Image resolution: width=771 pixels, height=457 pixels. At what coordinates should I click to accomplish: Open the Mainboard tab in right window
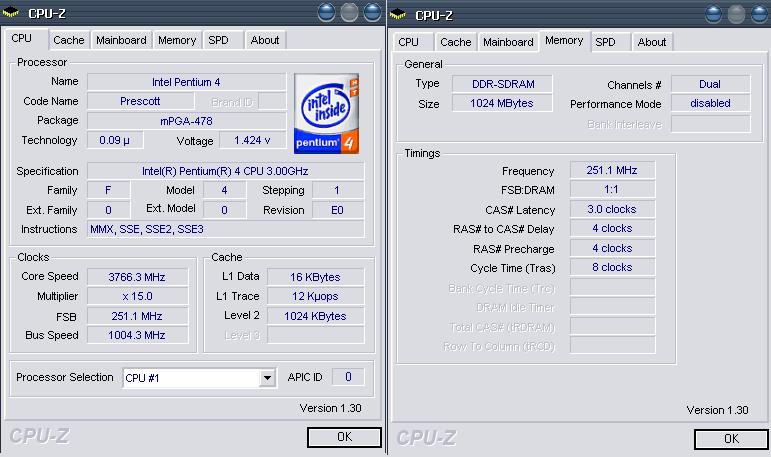(508, 42)
